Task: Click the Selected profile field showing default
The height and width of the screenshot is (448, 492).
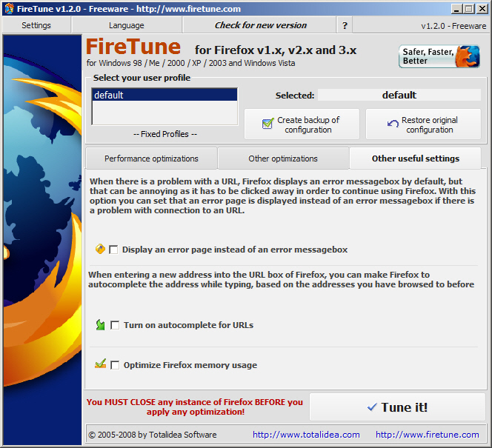Action: (x=399, y=95)
